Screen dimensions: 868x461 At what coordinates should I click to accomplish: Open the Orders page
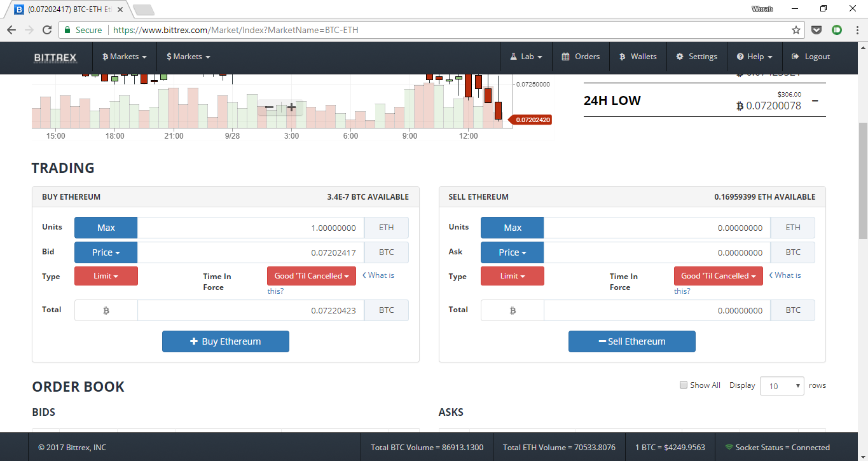tap(581, 57)
